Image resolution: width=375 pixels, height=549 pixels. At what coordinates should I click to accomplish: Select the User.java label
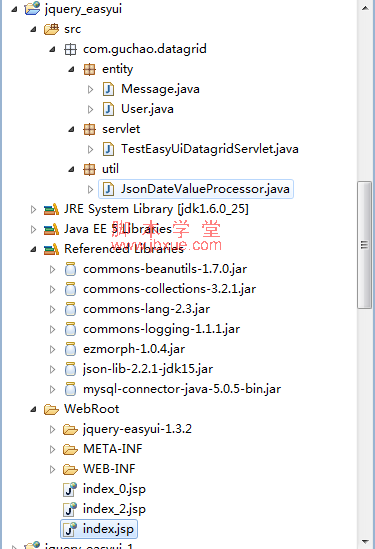pyautogui.click(x=147, y=109)
